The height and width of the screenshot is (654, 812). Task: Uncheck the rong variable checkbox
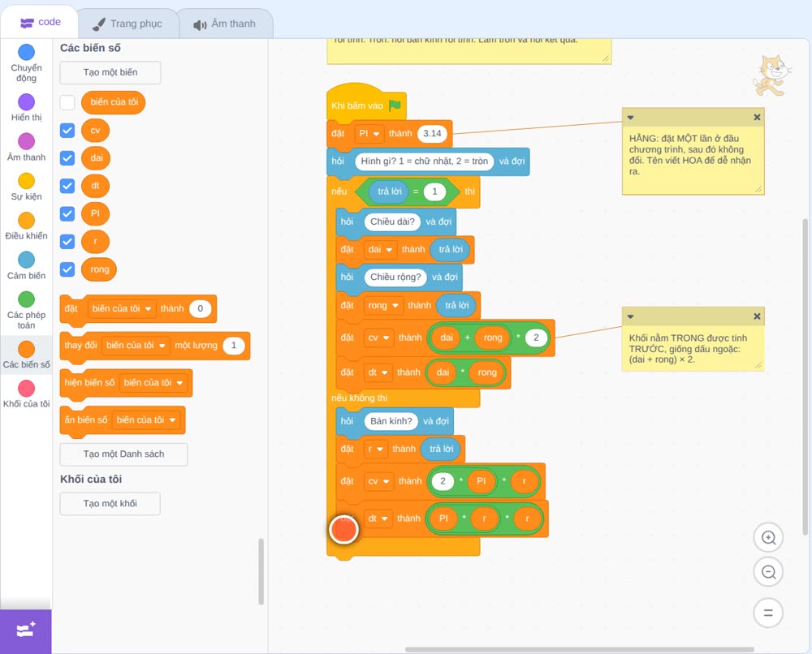(x=67, y=269)
